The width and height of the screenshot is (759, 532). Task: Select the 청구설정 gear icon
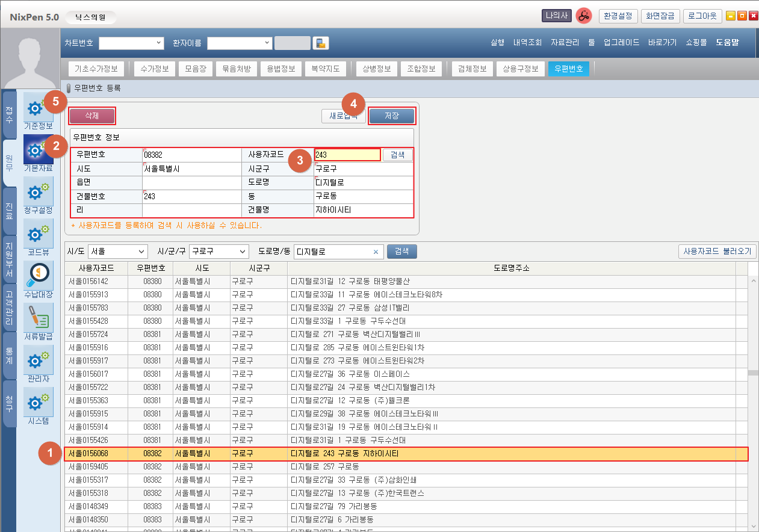[x=38, y=192]
